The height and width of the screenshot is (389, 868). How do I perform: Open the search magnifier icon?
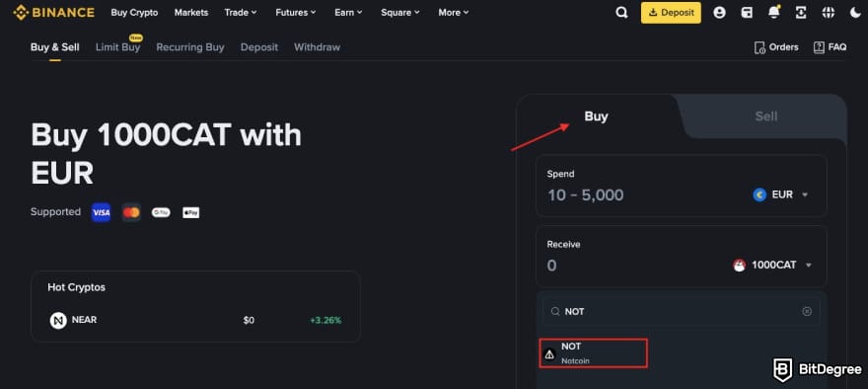[621, 12]
